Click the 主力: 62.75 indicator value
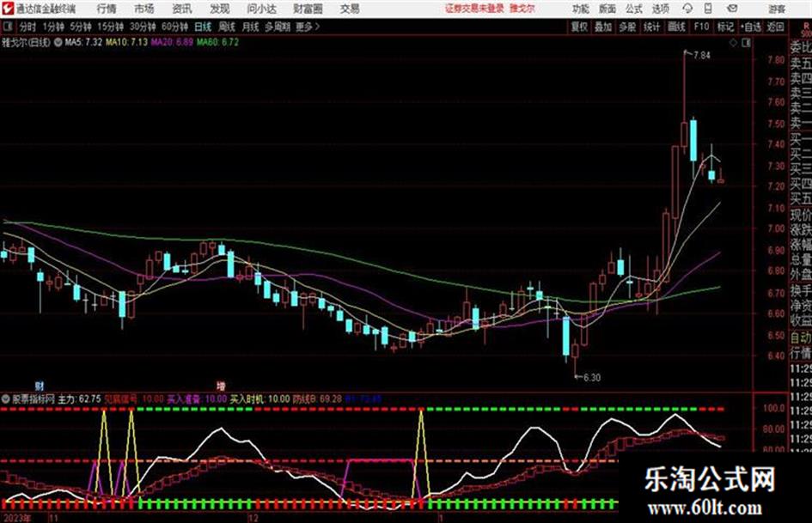The width and height of the screenshot is (812, 523). [x=79, y=399]
